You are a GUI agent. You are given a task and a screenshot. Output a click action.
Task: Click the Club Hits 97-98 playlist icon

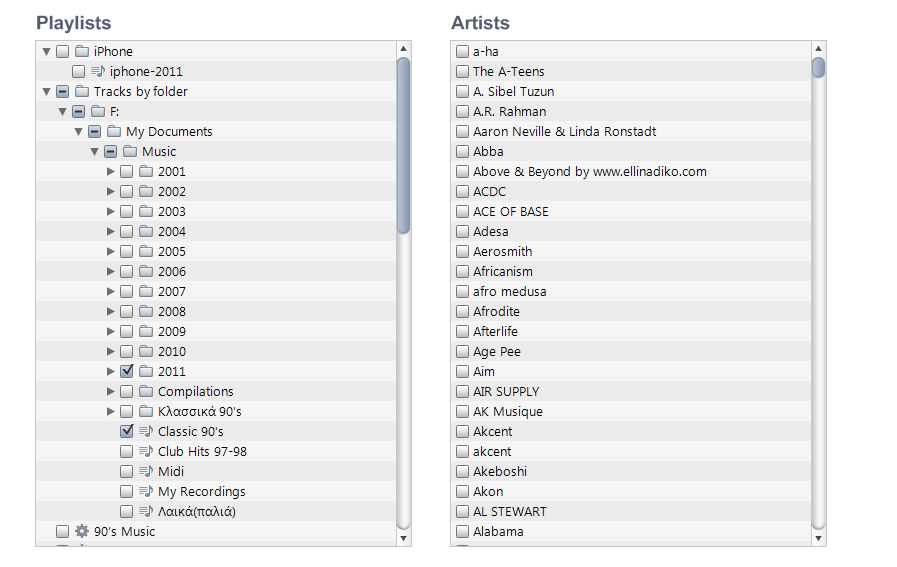[x=146, y=451]
